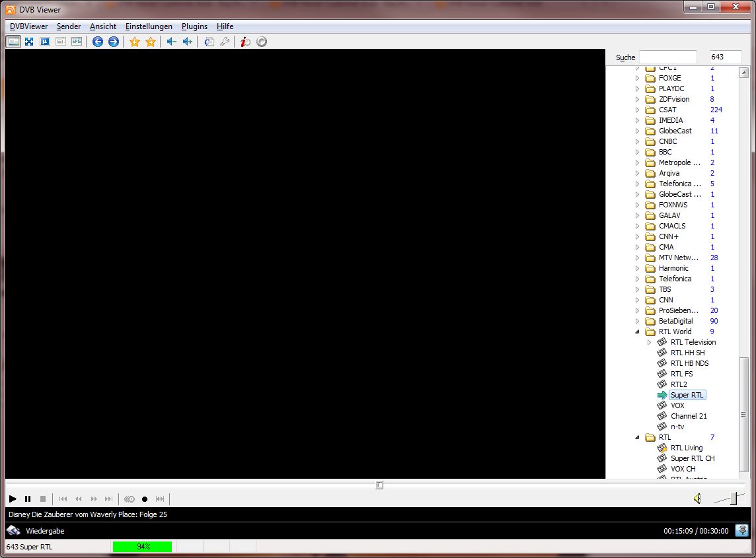Expand the CSAT folder
Viewport: 756px width, 558px height.
pyautogui.click(x=638, y=110)
